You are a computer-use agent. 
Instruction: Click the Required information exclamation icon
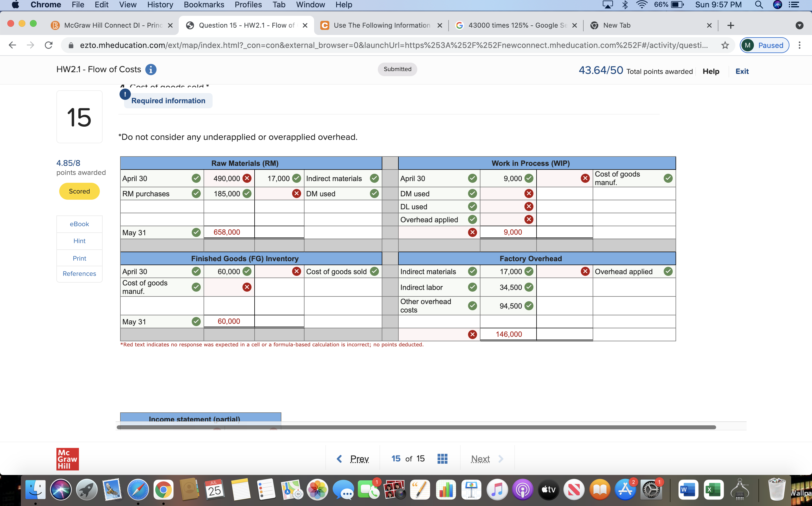(125, 94)
